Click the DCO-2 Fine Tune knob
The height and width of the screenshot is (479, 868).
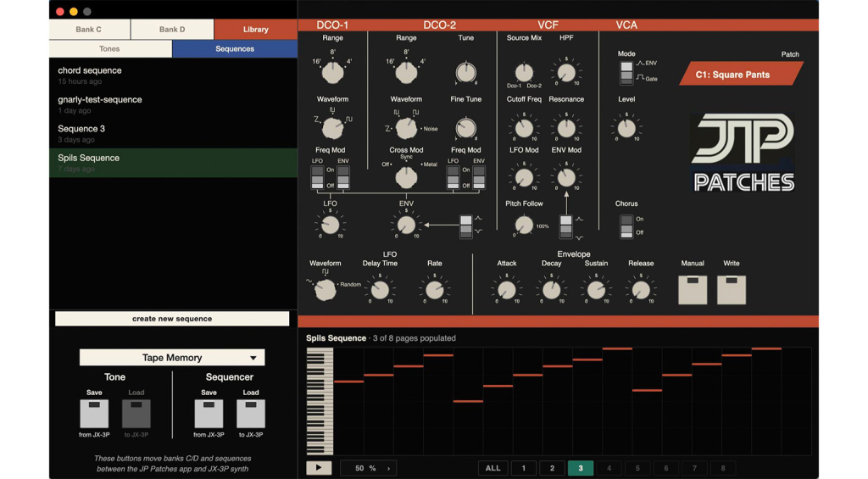465,129
